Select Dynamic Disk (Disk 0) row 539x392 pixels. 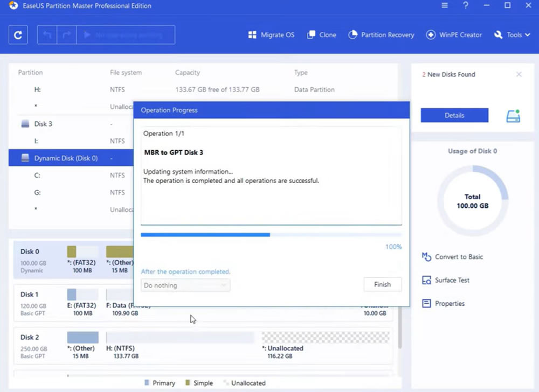[71, 158]
